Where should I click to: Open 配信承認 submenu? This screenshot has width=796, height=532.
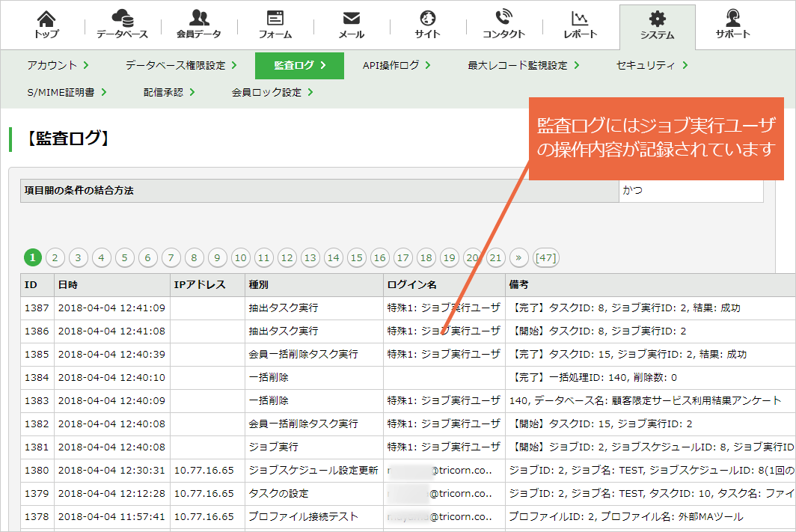pyautogui.click(x=169, y=92)
